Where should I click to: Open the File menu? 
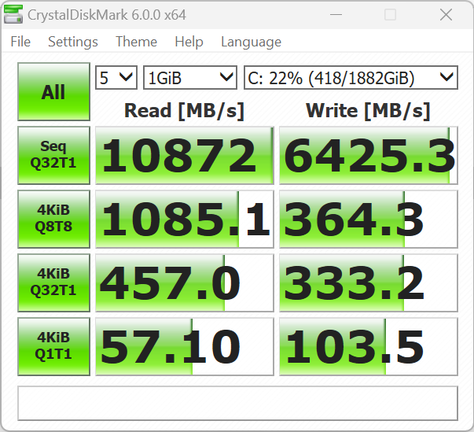pyautogui.click(x=20, y=42)
